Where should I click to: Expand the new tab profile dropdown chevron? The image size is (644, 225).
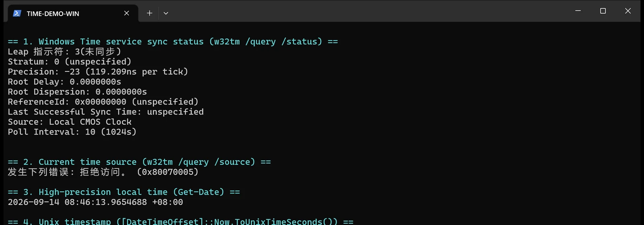pyautogui.click(x=166, y=13)
